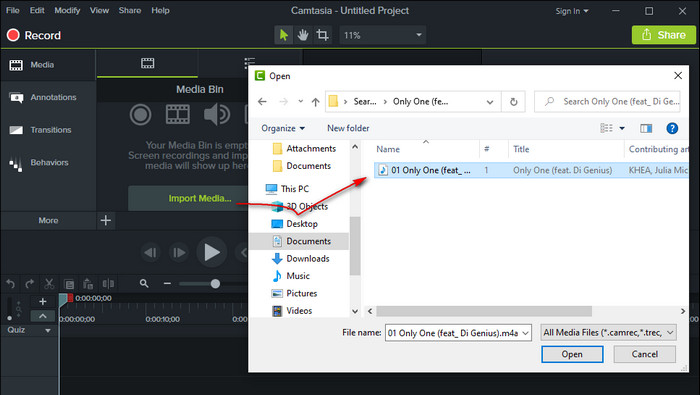Click the Paste icon in timeline toolbar
700x395 pixels.
(x=88, y=283)
